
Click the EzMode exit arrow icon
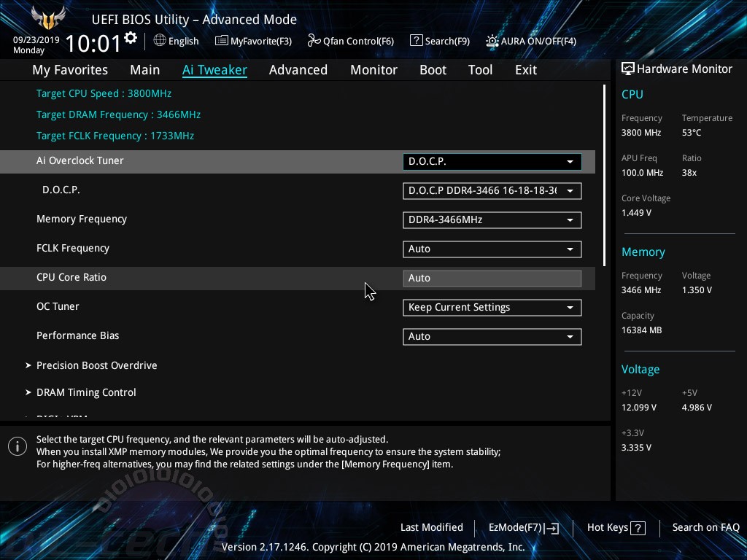tap(551, 528)
